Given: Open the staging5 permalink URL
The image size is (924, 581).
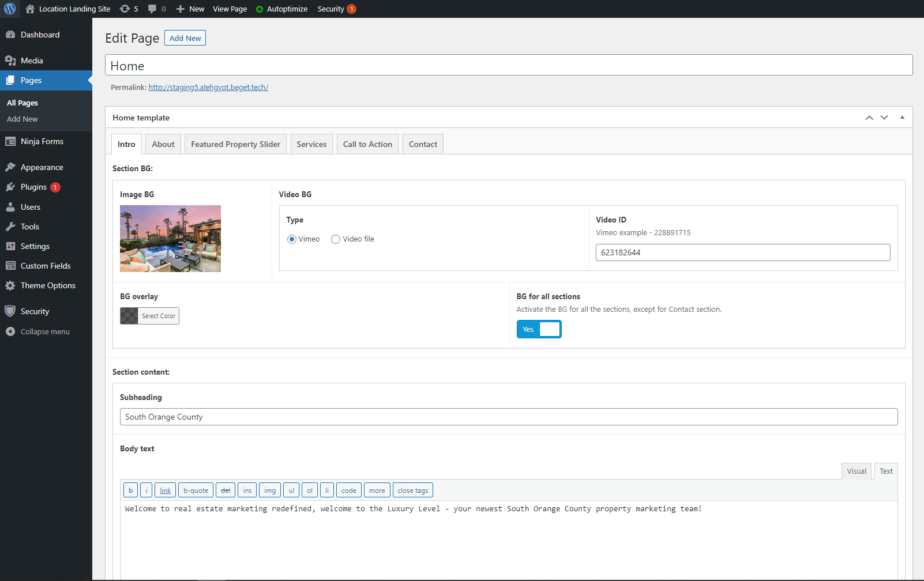Looking at the screenshot, I should (x=208, y=88).
